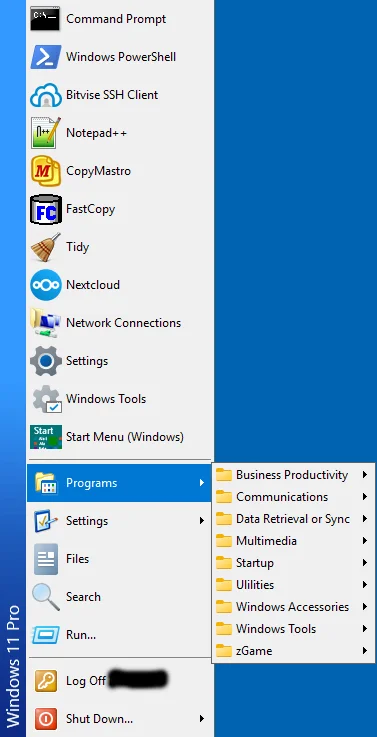377x737 pixels.
Task: Click the Notepad++ text
Action: [96, 133]
